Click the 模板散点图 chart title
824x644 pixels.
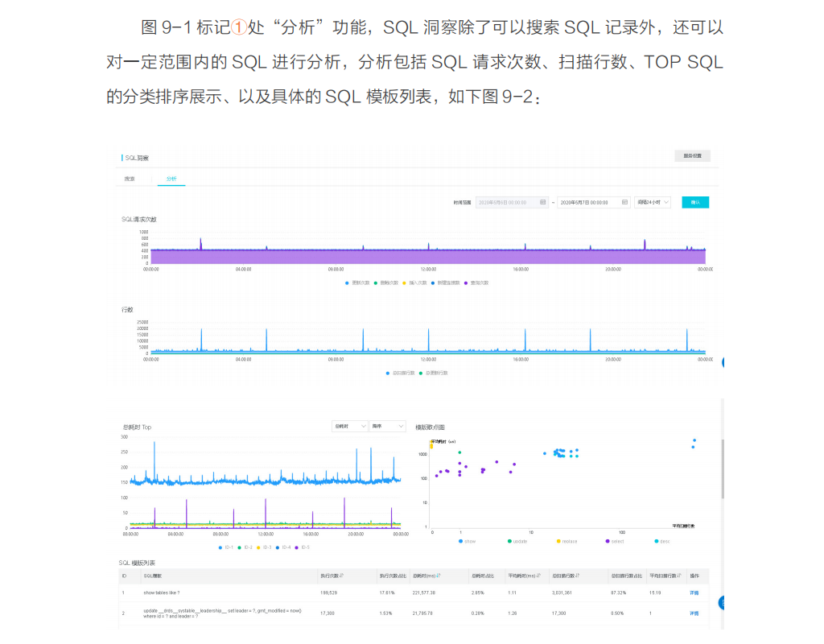[430, 427]
